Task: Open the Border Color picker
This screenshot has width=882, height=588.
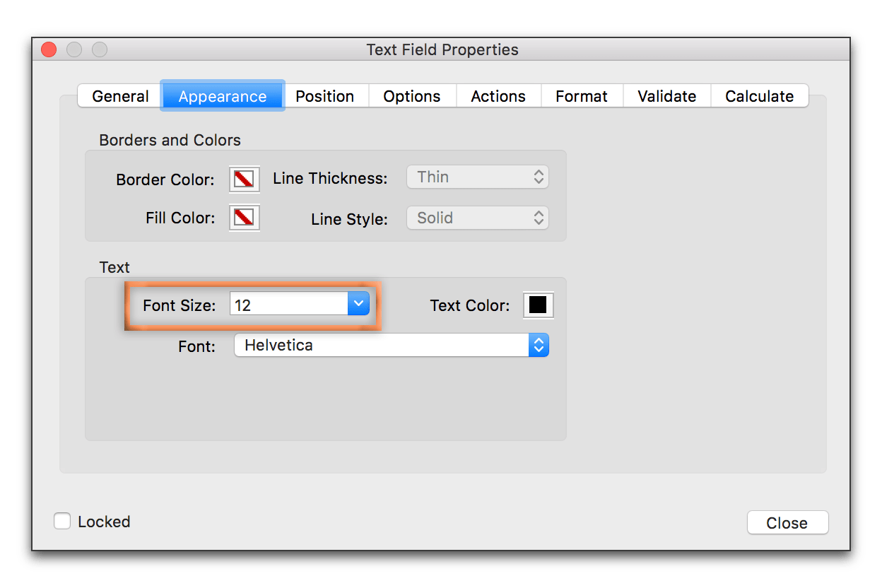Action: pyautogui.click(x=244, y=180)
